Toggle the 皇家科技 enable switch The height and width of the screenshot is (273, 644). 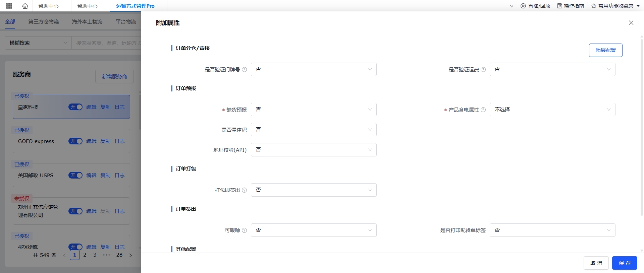[75, 107]
